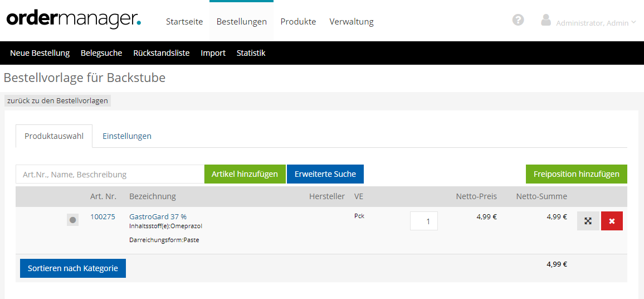Click the help question mark icon
The image size is (644, 299).
click(518, 20)
